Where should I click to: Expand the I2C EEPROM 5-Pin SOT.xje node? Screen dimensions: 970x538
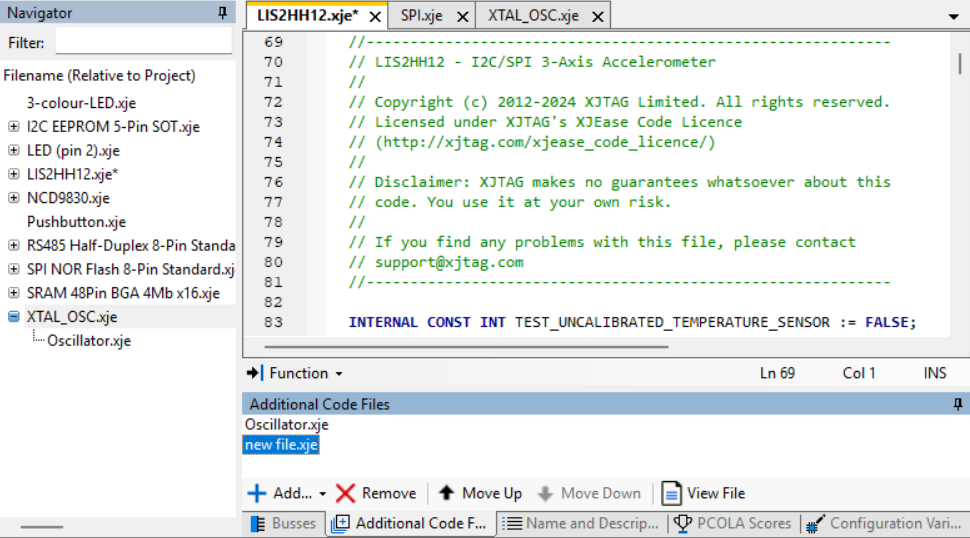(14, 127)
